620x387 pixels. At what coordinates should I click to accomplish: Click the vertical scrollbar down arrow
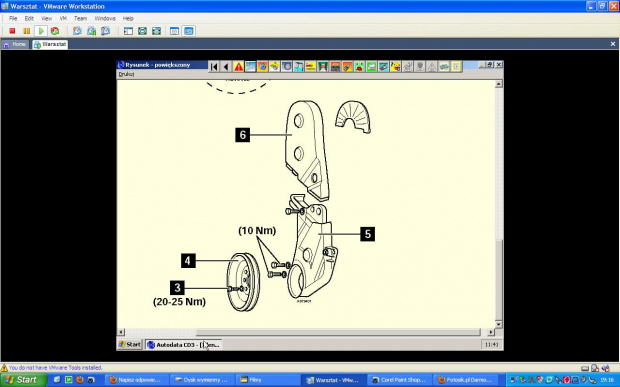(x=499, y=325)
